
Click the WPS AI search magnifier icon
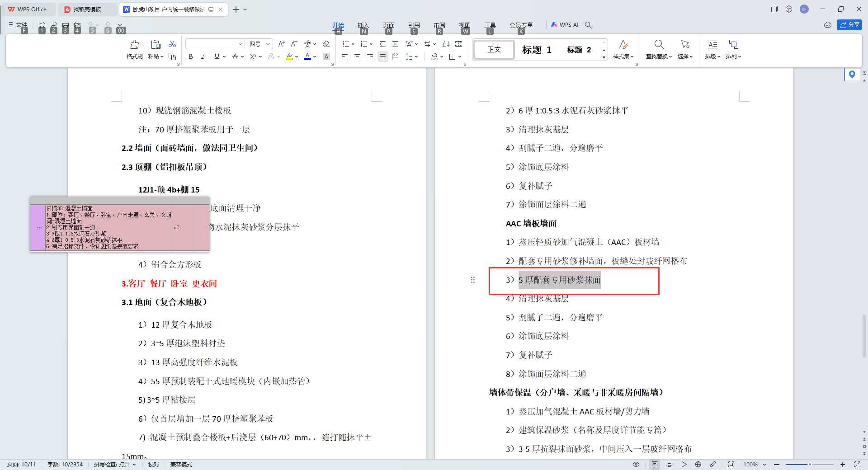588,25
